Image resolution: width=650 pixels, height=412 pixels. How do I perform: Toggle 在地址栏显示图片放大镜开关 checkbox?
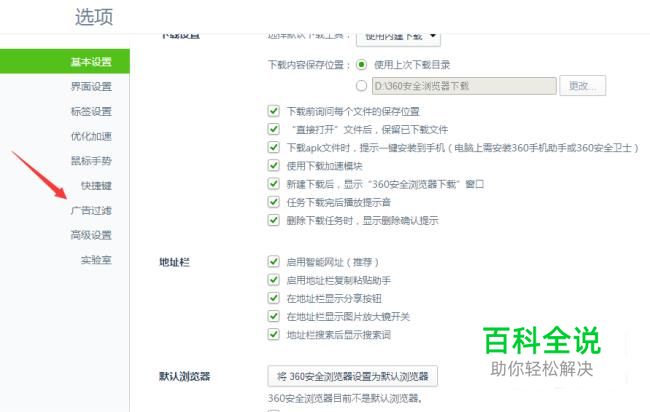point(274,316)
